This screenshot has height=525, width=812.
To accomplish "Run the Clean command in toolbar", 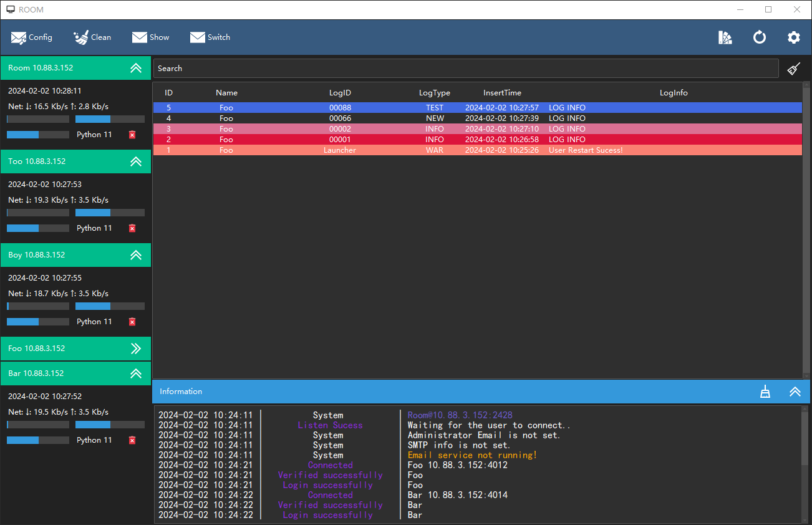I will point(92,37).
